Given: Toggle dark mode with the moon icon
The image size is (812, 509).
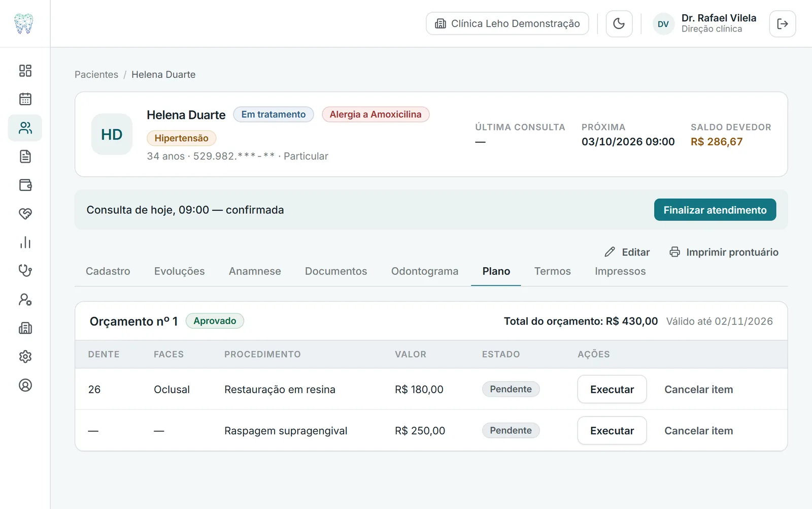Looking at the screenshot, I should [x=619, y=23].
